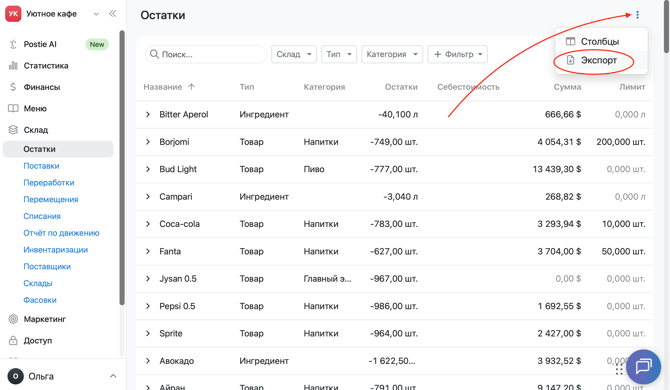Expand the Авокадо row

coord(148,361)
